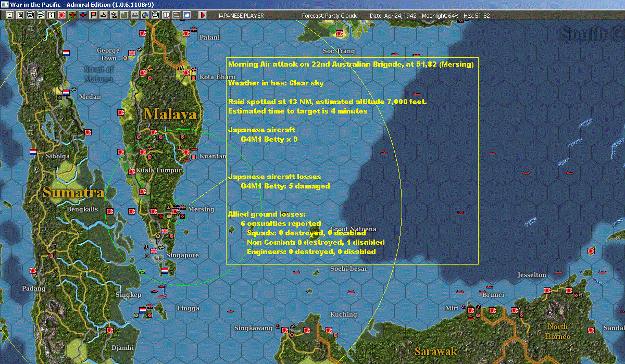
Task: Click the Soebi-besar island label
Action: (348, 269)
